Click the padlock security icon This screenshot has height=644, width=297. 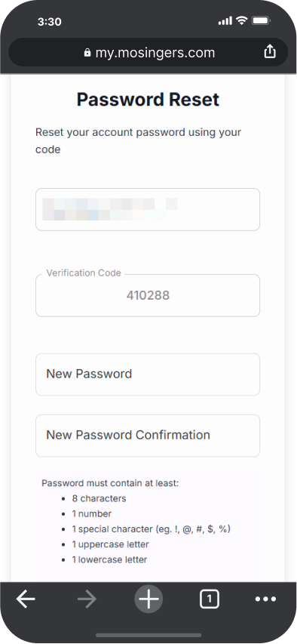tap(87, 53)
